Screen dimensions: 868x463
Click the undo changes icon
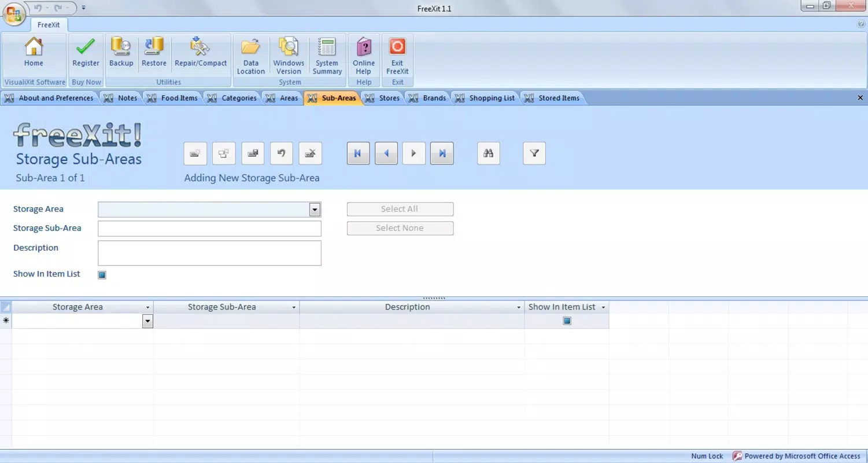coord(282,153)
